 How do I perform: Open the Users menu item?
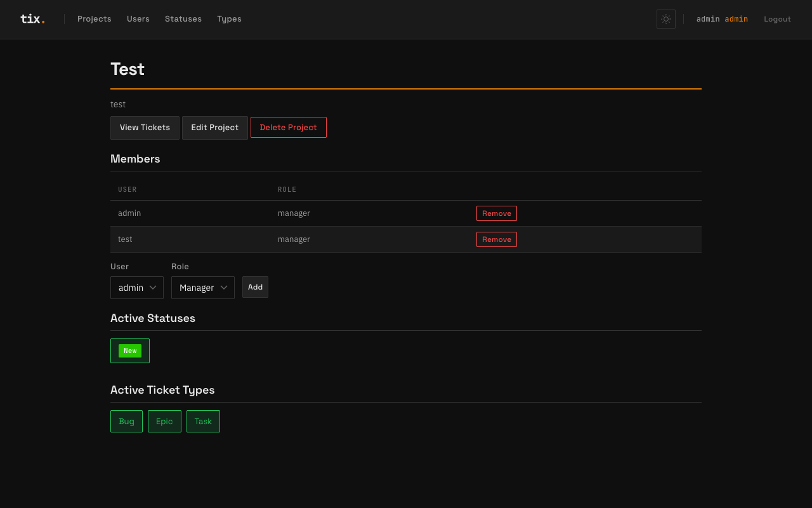[138, 19]
